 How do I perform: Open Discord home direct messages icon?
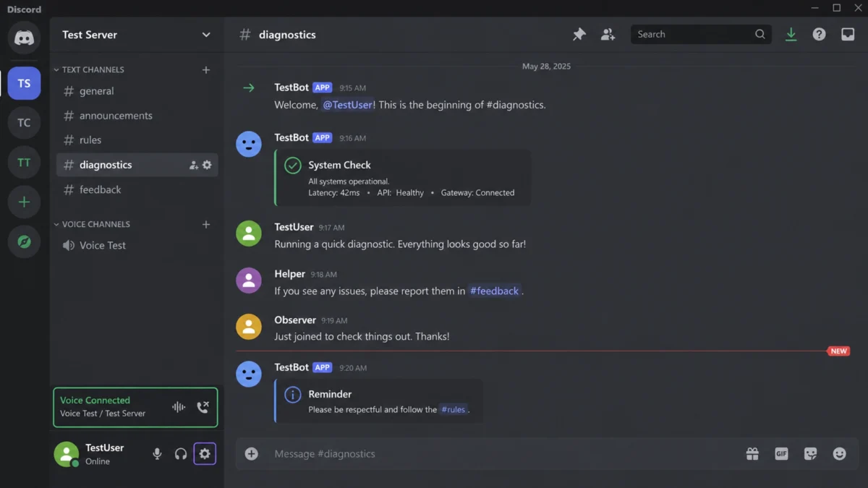(24, 38)
